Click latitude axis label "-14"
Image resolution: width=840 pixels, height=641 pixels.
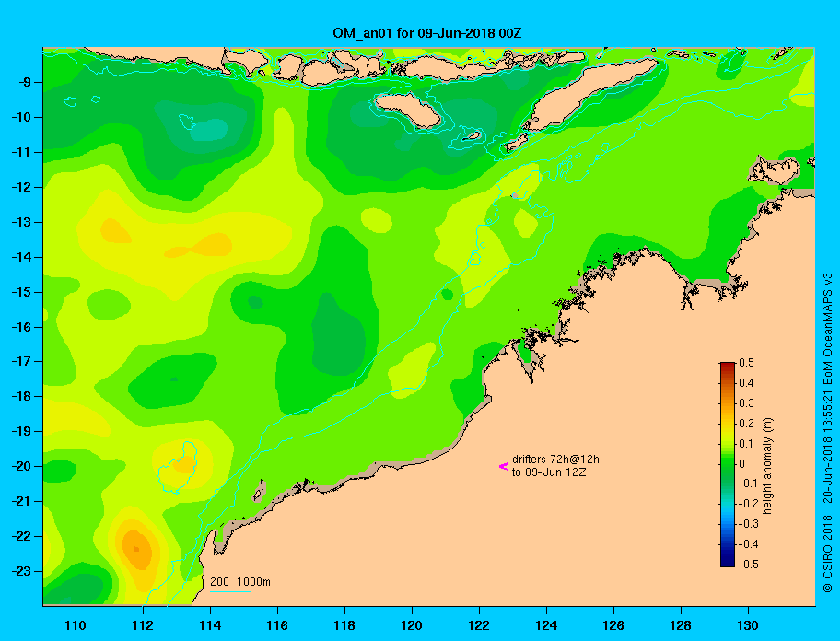21,257
